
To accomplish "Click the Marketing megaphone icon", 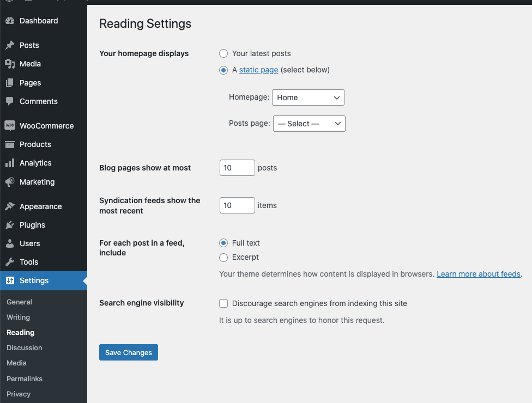I will pos(10,182).
